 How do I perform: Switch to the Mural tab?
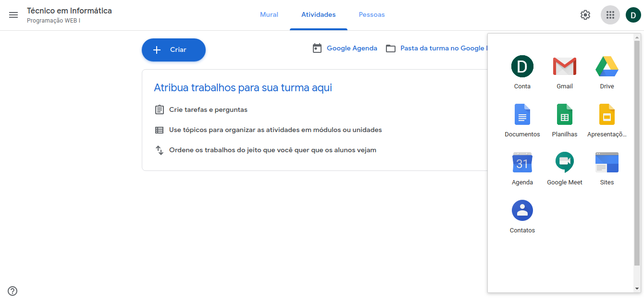coord(269,15)
